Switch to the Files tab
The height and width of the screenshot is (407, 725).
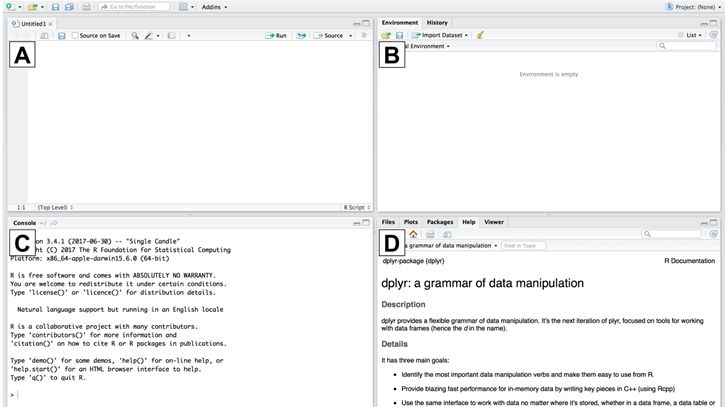coord(388,222)
